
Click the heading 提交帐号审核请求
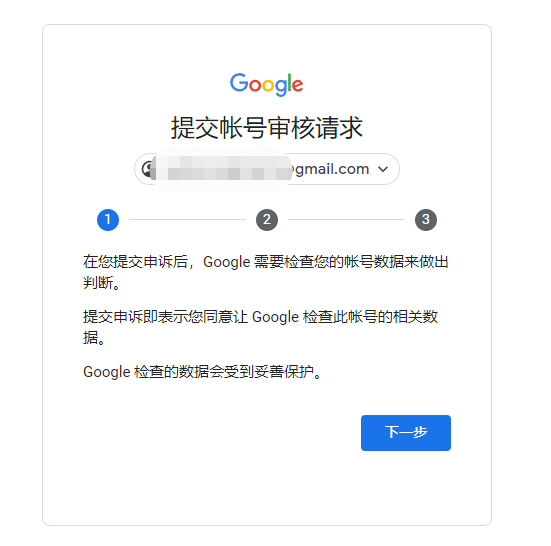[x=267, y=128]
